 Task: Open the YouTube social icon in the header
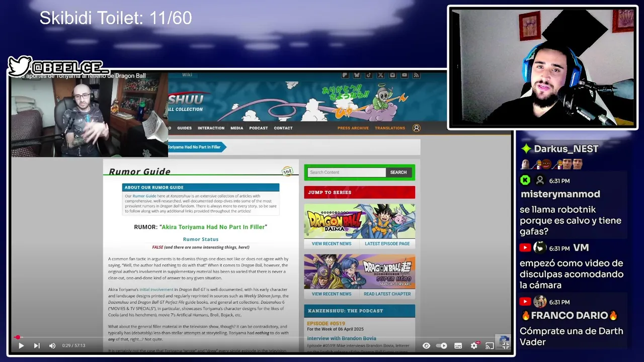pyautogui.click(x=405, y=75)
